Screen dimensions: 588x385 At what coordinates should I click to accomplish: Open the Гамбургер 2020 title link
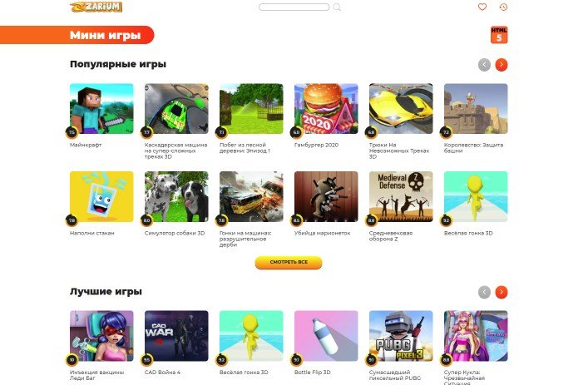(x=316, y=145)
